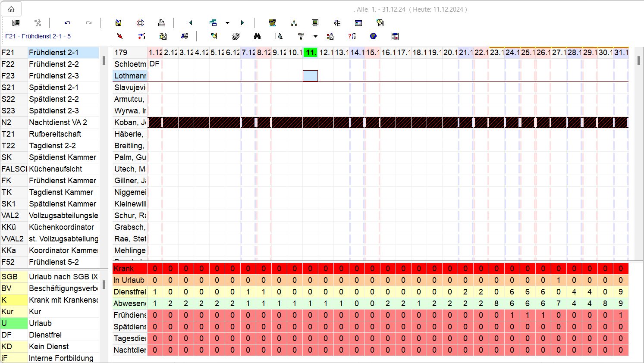This screenshot has height=363, width=644.
Task: Click the green U Urlaub color cell
Action: pos(14,323)
